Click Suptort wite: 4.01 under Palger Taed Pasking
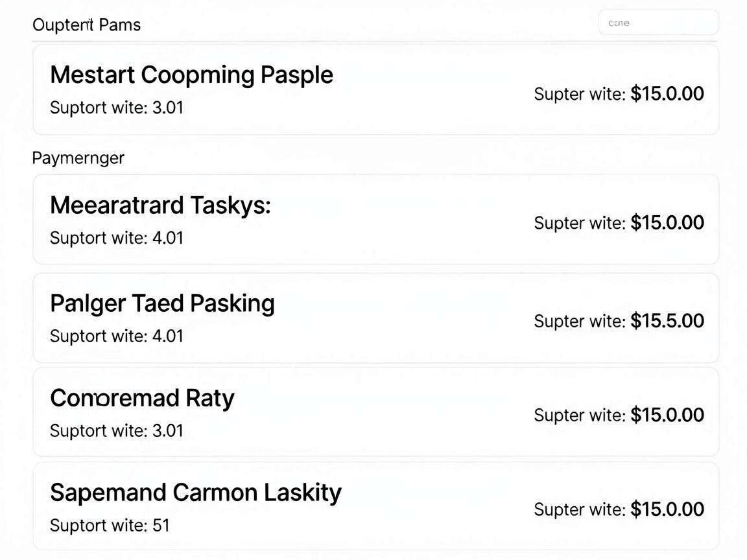This screenshot has height=560, width=747. (117, 336)
